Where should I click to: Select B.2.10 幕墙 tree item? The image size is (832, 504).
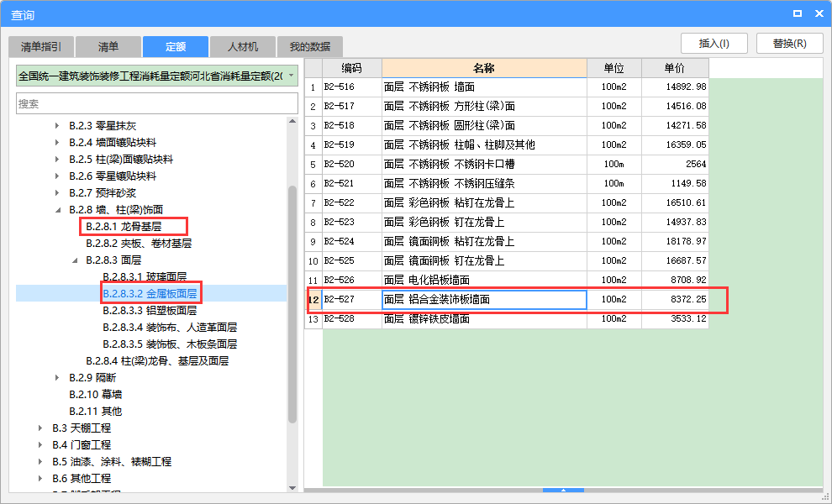point(96,395)
